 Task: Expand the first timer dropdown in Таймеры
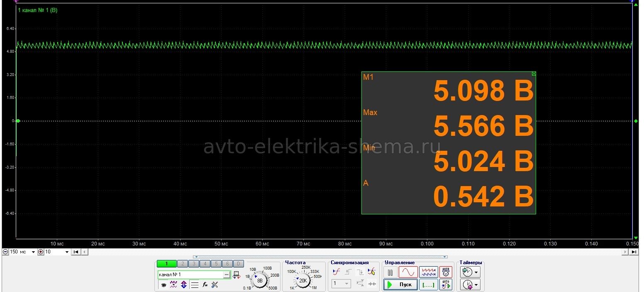477,273
